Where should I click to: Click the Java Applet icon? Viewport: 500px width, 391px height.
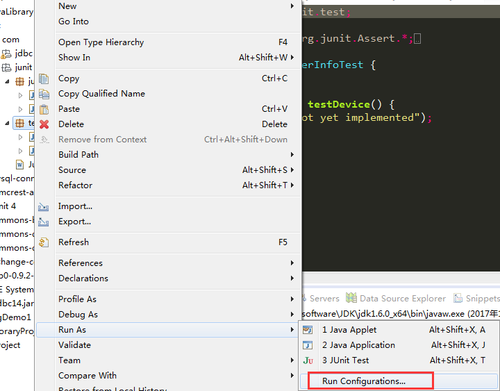pos(308,330)
